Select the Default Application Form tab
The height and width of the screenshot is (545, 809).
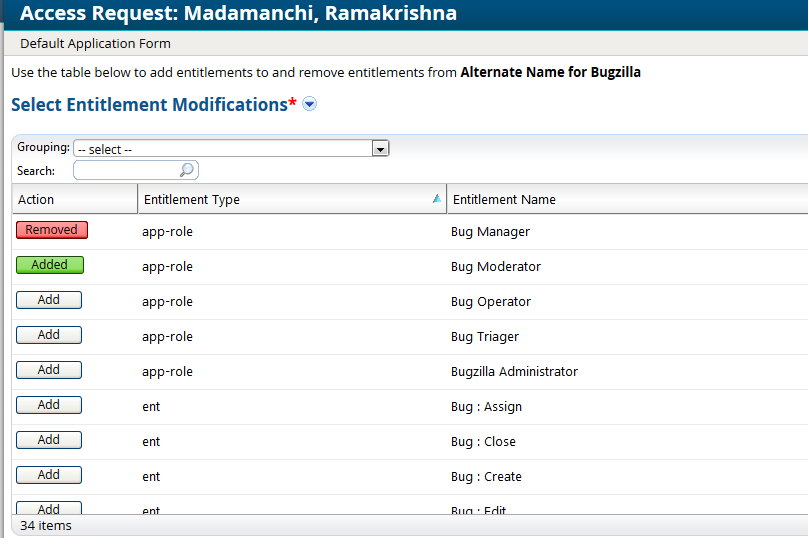click(95, 43)
